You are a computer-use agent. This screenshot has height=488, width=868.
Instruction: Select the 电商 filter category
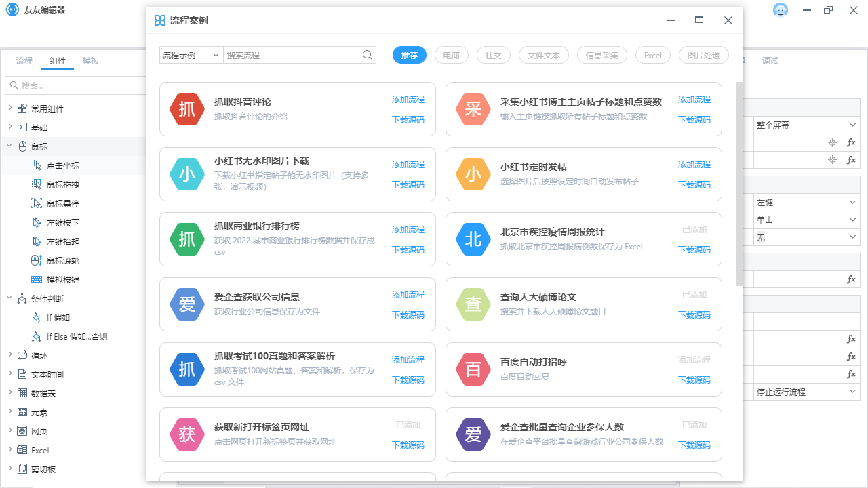[451, 55]
